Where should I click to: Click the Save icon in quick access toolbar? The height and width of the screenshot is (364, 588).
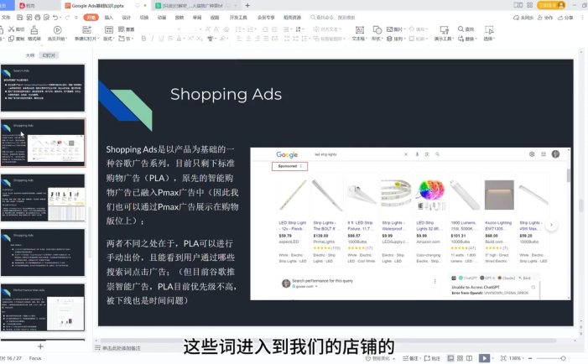click(20, 18)
